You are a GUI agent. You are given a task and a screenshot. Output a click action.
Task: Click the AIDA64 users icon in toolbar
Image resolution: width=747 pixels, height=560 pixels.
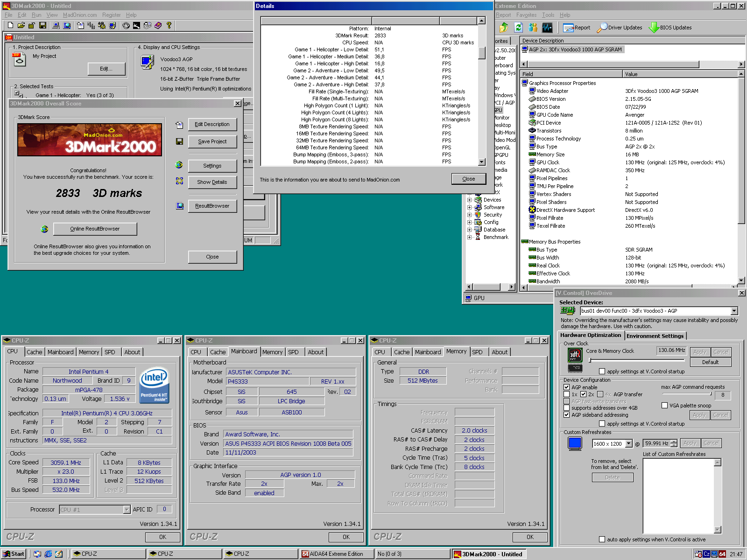click(x=533, y=27)
